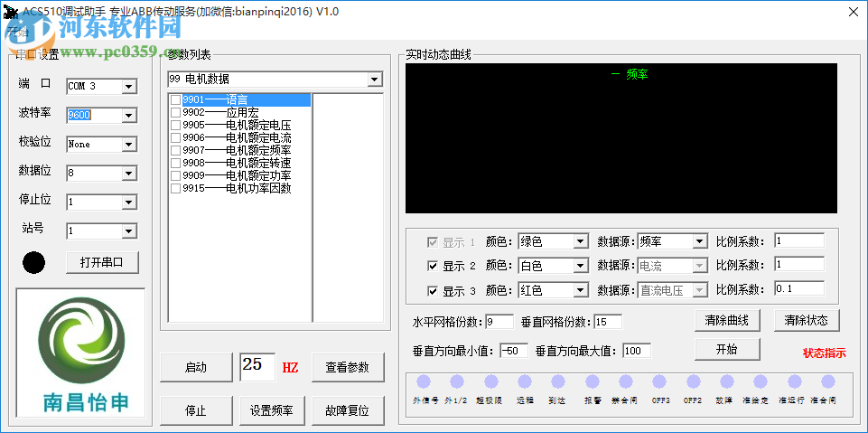Click the 垂直方向最大值 input field
Screen dimensions: 868x433
637,351
